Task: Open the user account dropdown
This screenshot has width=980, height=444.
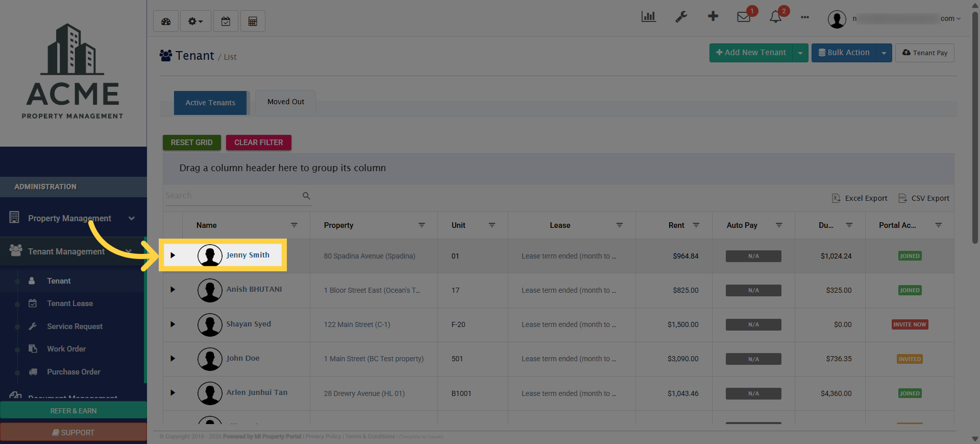Action: [x=894, y=19]
